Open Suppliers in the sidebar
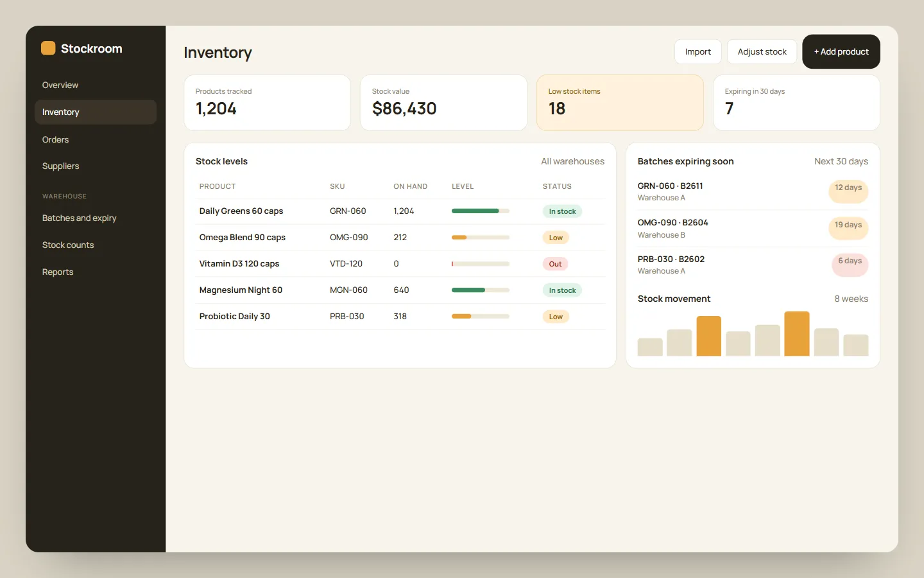Image resolution: width=924 pixels, height=578 pixels. click(96, 166)
